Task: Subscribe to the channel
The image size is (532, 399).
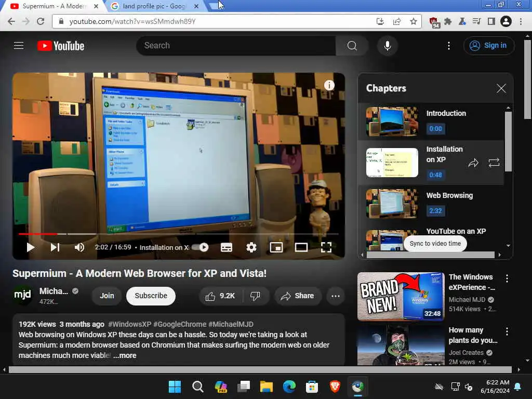Action: coord(151,296)
